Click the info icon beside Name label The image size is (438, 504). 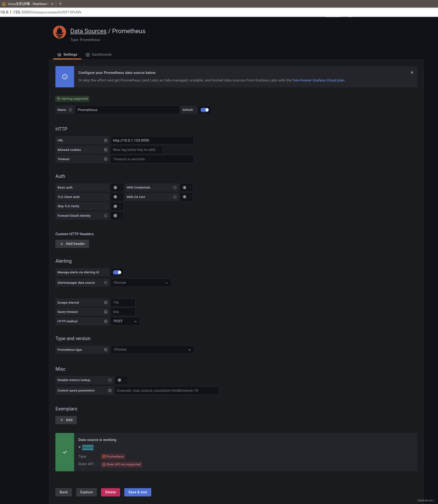tap(70, 110)
